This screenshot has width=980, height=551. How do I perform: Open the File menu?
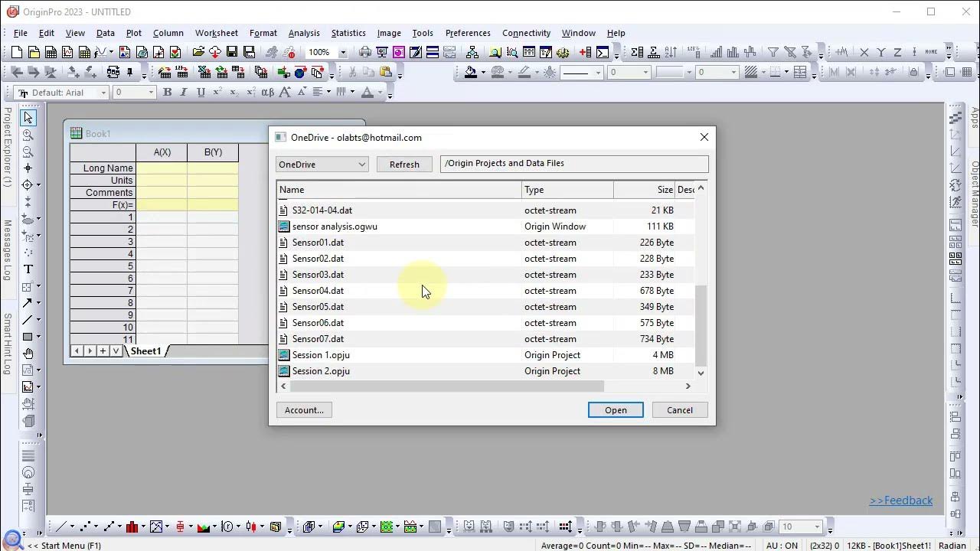pos(21,33)
